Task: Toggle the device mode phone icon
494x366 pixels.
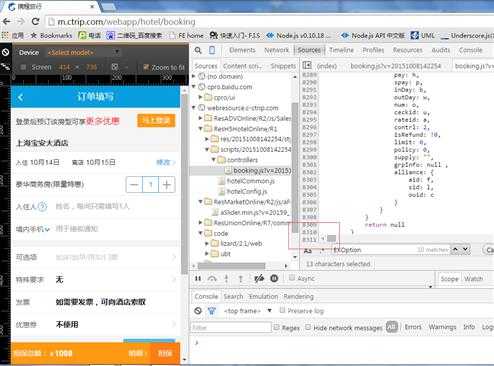Action: point(212,50)
